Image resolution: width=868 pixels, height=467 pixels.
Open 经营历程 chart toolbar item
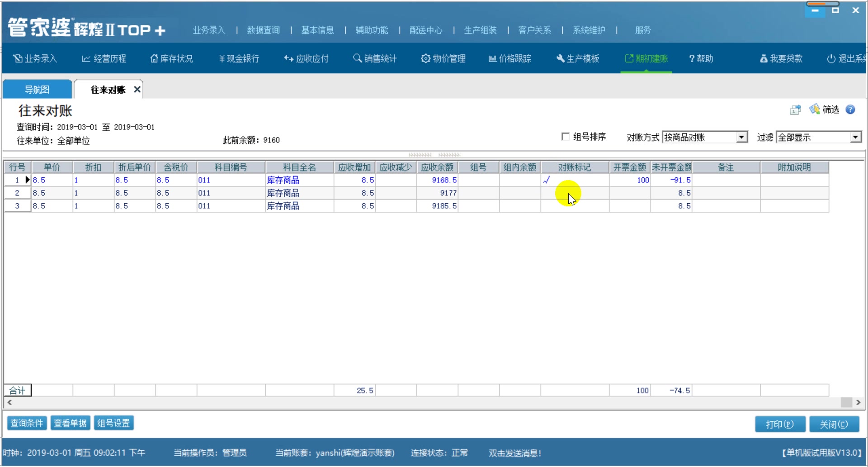104,59
